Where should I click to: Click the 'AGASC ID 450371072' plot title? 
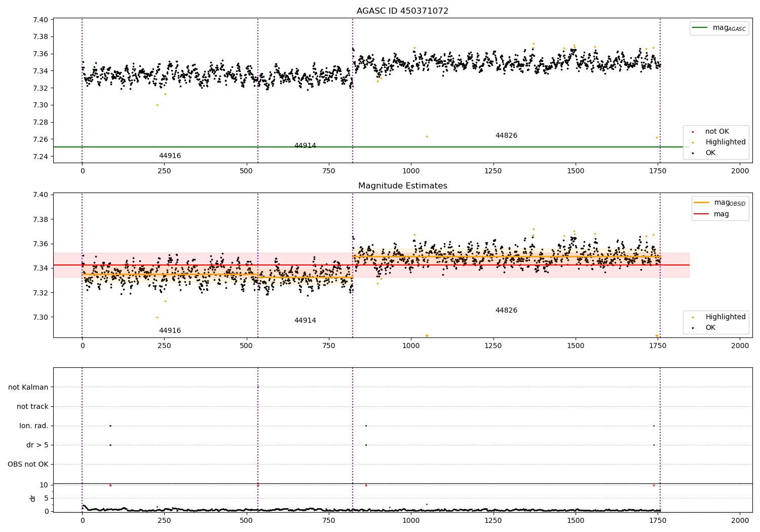tap(402, 11)
